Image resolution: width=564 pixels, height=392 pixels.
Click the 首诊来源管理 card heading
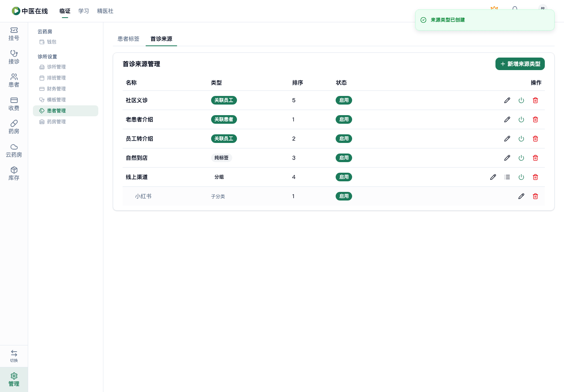click(141, 64)
